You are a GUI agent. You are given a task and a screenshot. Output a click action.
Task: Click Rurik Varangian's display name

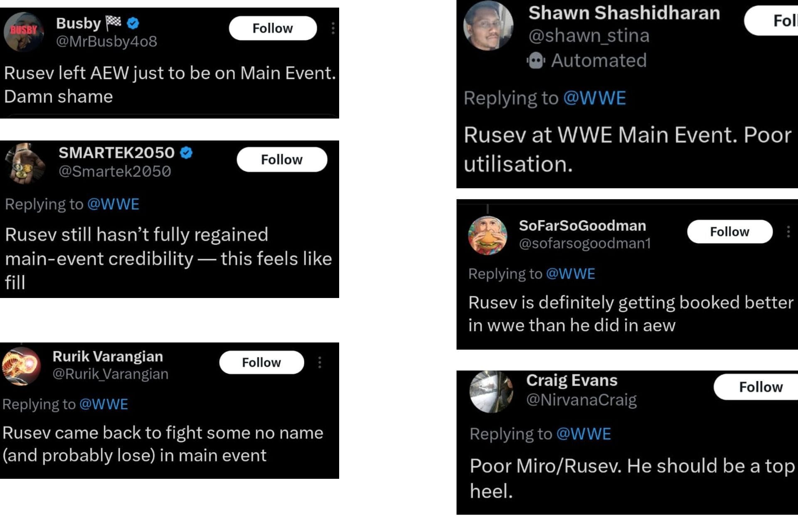(x=107, y=356)
